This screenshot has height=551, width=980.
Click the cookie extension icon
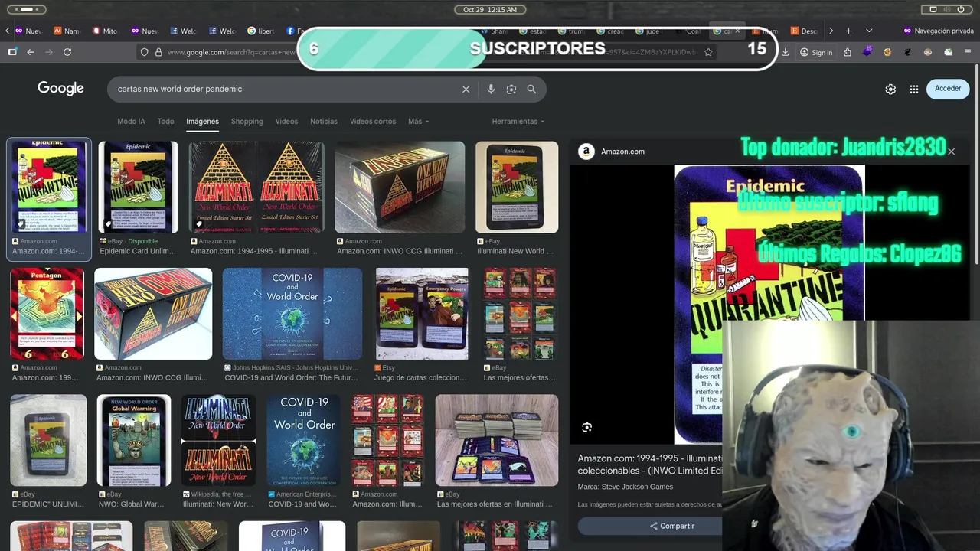point(887,52)
